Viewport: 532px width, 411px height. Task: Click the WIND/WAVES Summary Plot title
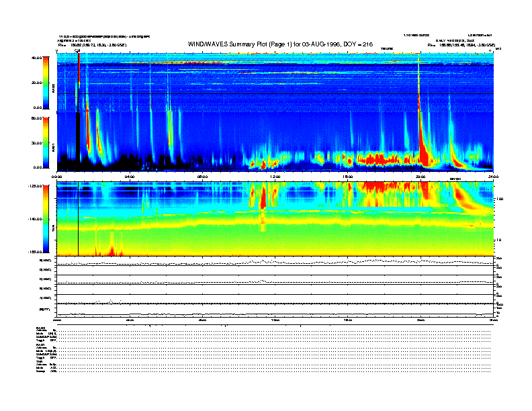pyautogui.click(x=280, y=44)
